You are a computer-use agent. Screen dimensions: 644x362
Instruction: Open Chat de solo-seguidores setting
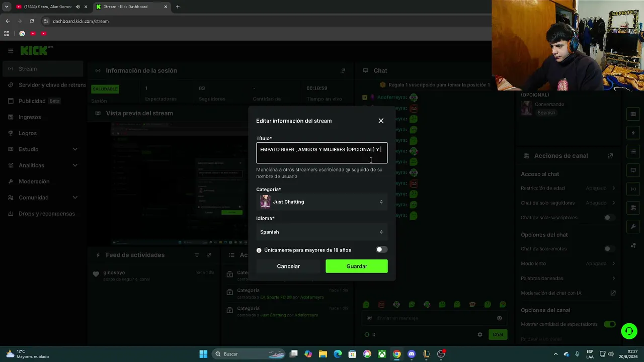pos(568,203)
